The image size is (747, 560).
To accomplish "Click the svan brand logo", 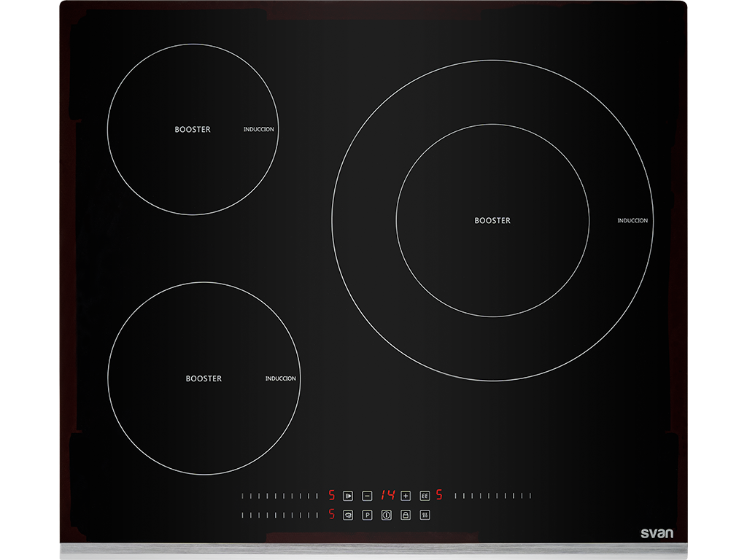I will click(657, 533).
